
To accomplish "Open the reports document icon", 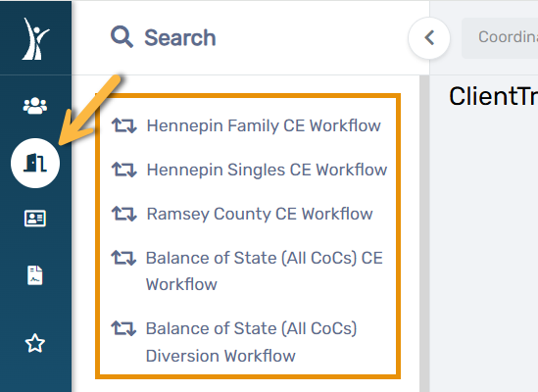I will pyautogui.click(x=35, y=275).
